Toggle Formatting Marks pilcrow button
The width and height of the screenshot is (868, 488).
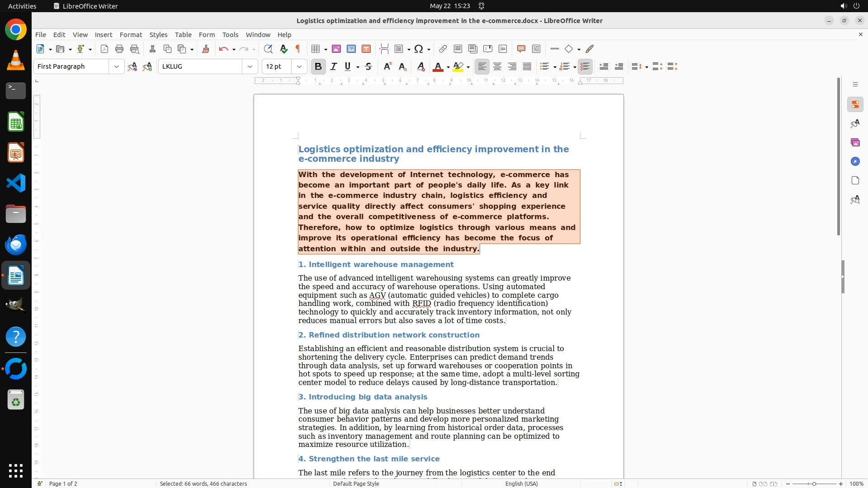[298, 49]
